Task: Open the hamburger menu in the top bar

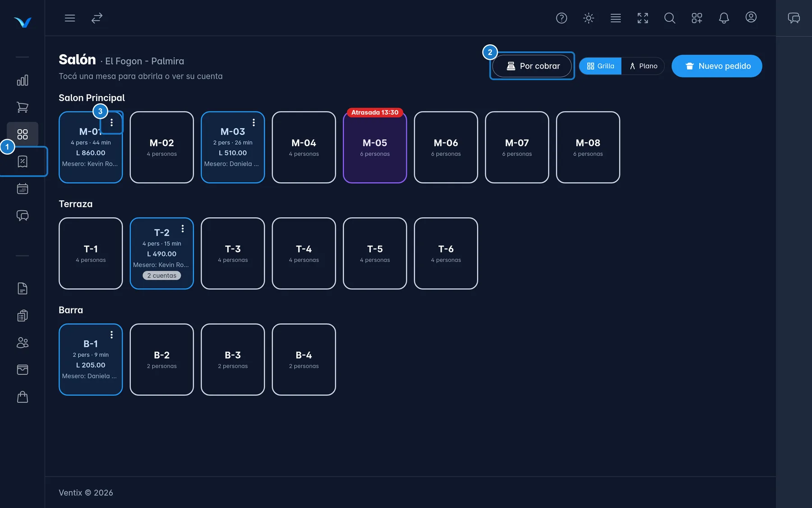Action: click(x=70, y=18)
